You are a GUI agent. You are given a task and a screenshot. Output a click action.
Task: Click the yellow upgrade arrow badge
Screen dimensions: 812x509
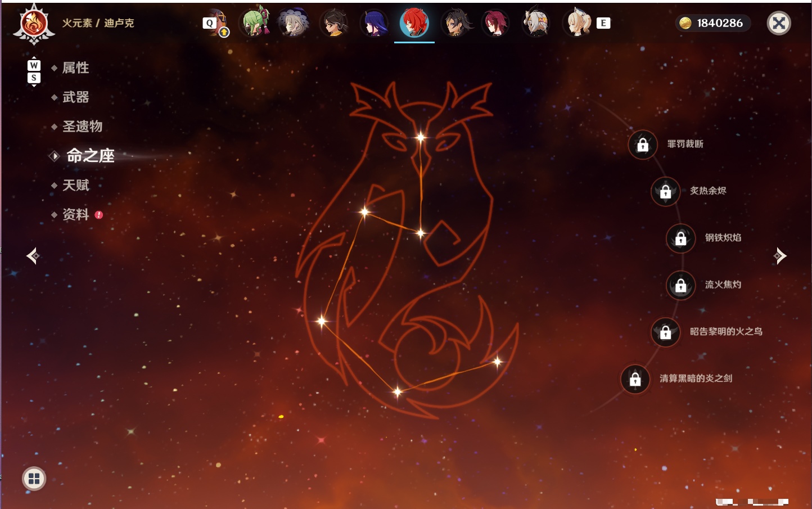coord(224,33)
